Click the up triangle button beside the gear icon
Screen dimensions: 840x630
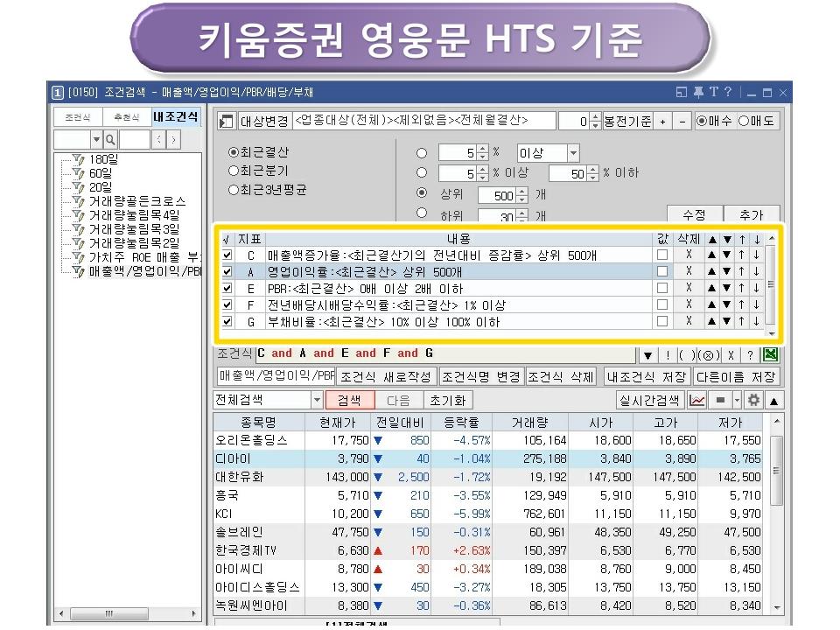pyautogui.click(x=773, y=401)
